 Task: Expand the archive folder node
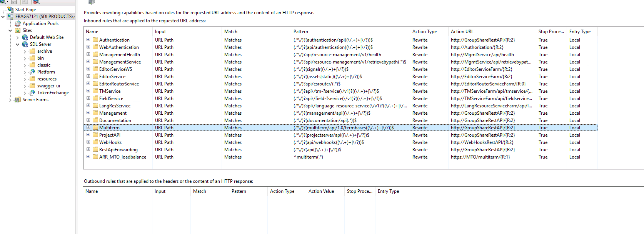pos(25,51)
